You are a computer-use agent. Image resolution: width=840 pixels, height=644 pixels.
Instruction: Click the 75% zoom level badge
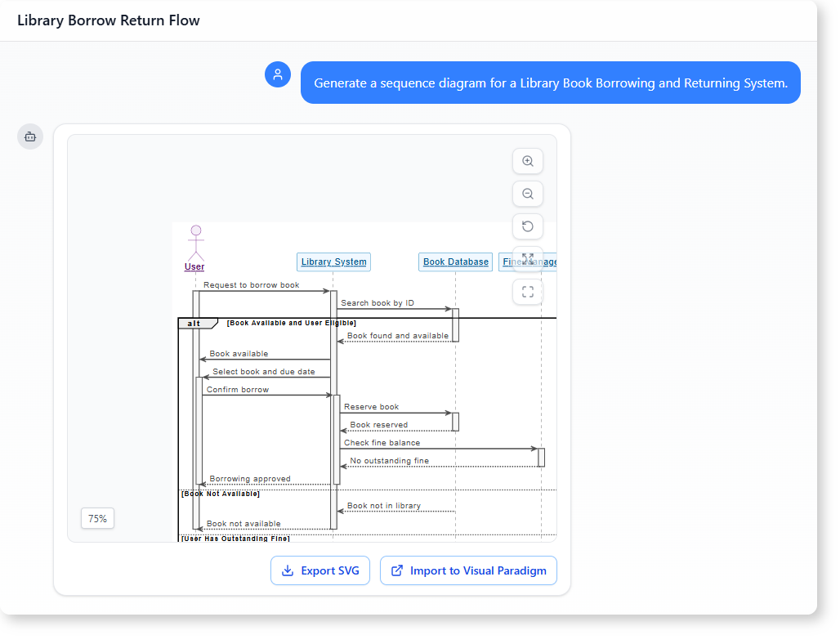click(97, 518)
